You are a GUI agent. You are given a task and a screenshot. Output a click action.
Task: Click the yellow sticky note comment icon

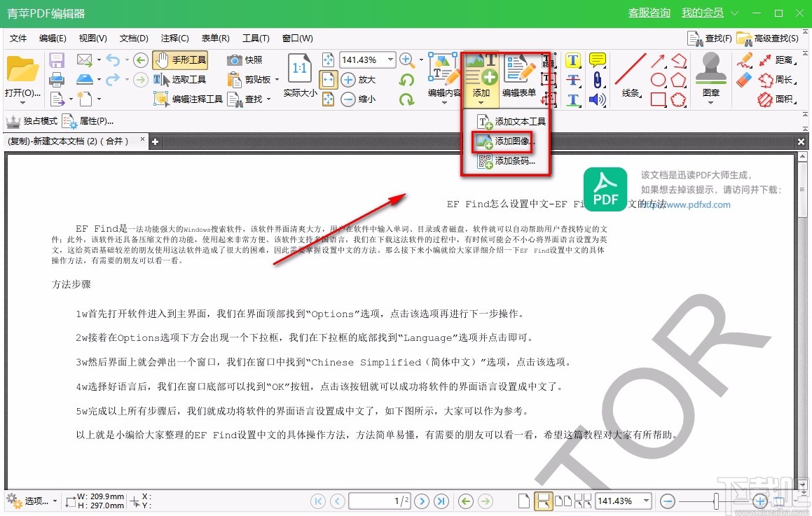(x=597, y=60)
